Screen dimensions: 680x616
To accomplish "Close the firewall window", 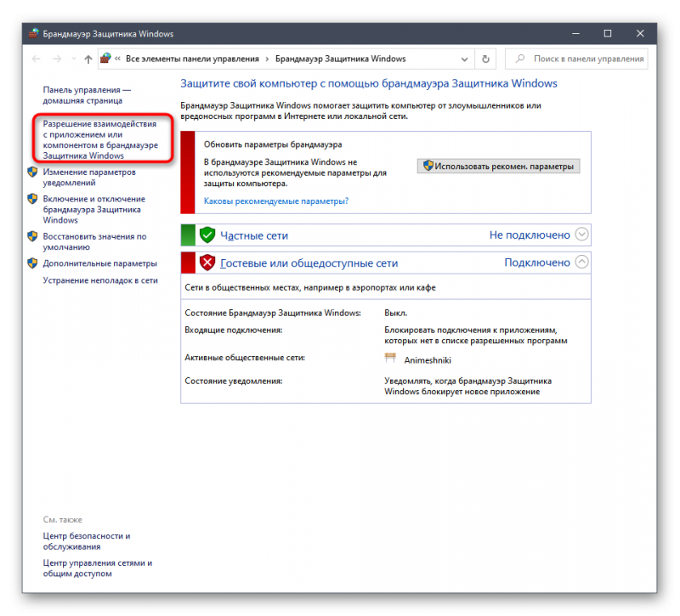I will coord(640,33).
